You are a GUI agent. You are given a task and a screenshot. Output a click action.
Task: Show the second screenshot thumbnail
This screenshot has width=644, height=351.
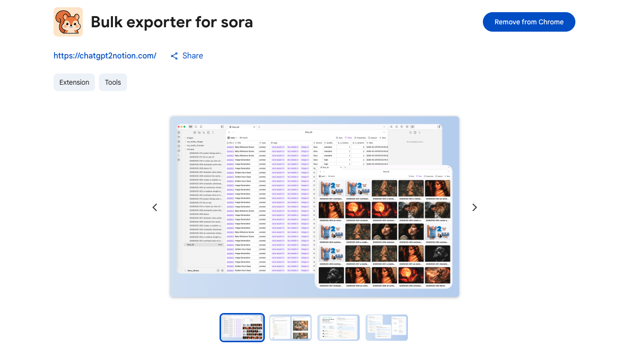pos(291,328)
